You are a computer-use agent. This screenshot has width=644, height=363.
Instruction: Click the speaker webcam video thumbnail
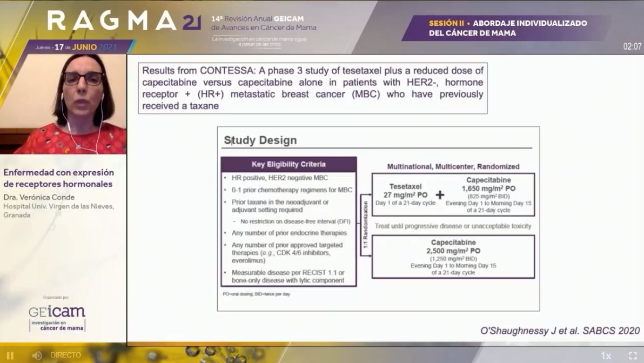pos(63,104)
